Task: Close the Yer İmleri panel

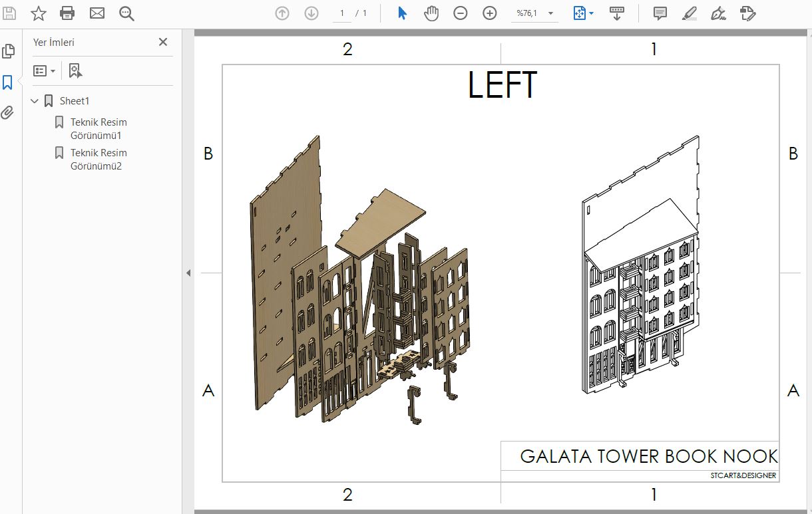Action: (163, 42)
